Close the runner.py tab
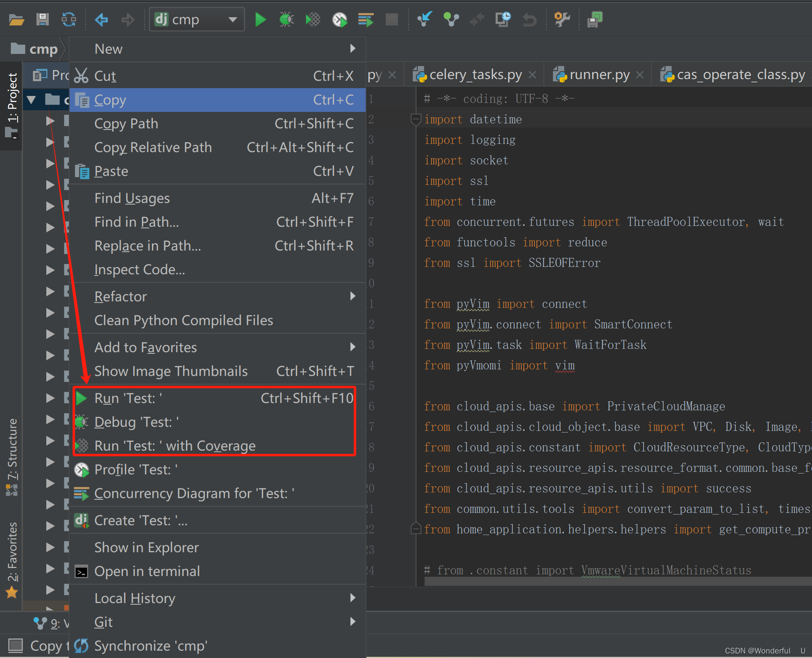This screenshot has height=658, width=812. point(640,75)
